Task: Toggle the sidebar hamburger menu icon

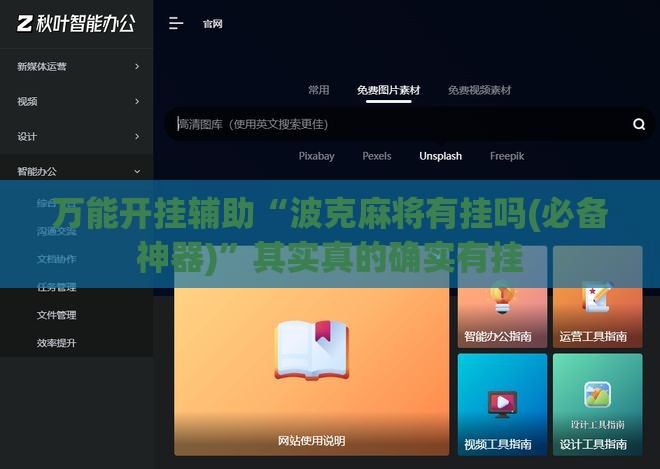Action: coord(176,24)
